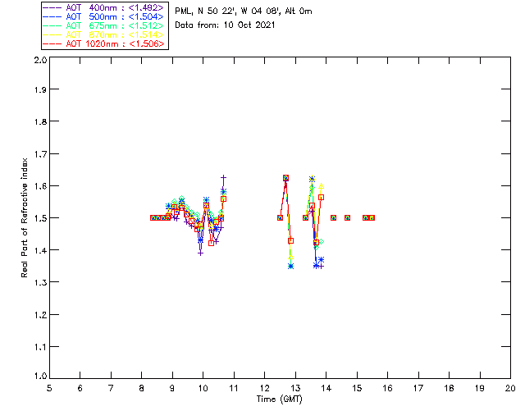Image resolution: width=525 pixels, height=420 pixels.
Task: Click x-axis tick label 20
Action: coord(510,388)
